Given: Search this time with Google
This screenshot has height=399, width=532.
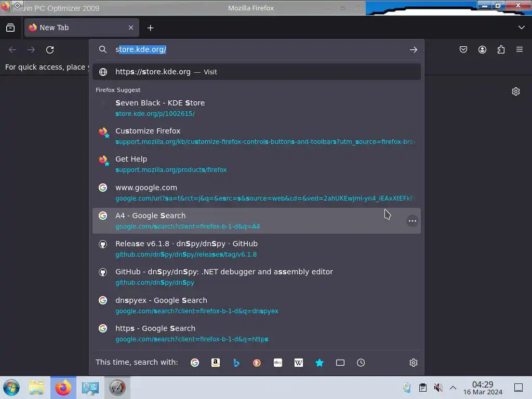Looking at the screenshot, I should 195,362.
